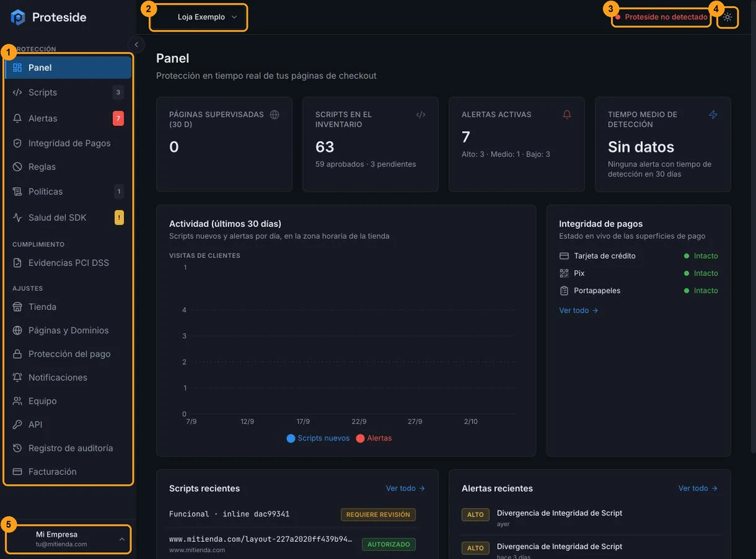Click tu@mitienda.com email text
The image size is (756, 559).
pyautogui.click(x=61, y=544)
